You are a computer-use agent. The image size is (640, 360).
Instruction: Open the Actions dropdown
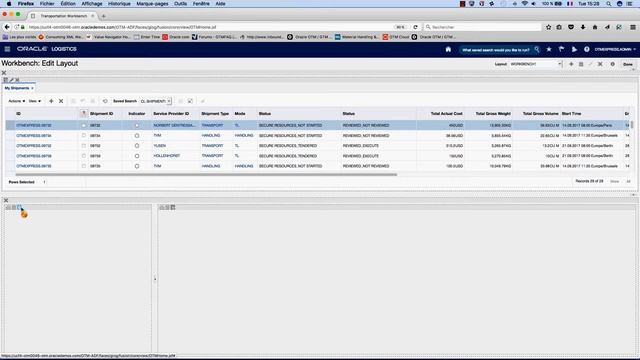pos(17,101)
